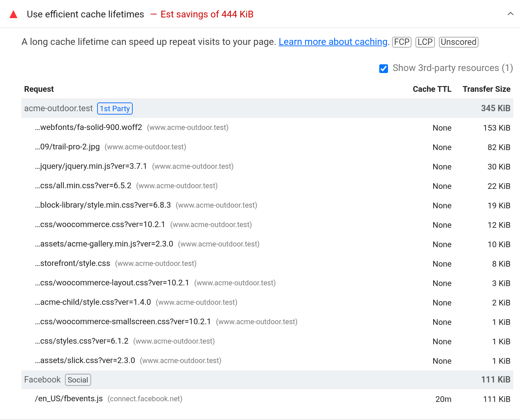Click the Unscored badge
The height and width of the screenshot is (420, 520).
[x=458, y=42]
